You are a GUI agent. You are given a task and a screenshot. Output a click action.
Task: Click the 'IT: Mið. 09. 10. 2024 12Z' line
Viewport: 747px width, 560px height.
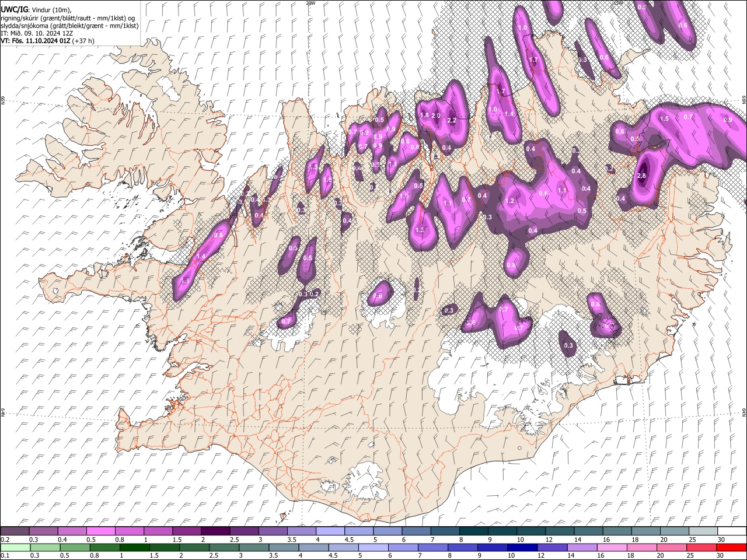[x=37, y=33]
